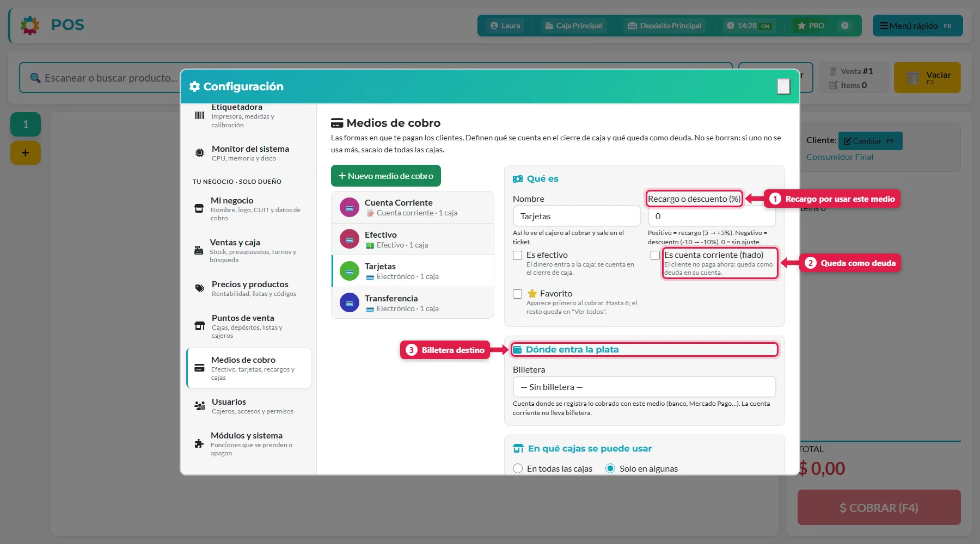This screenshot has height=544, width=980.
Task: Check the Es cuenta corriente (fiado) checkbox
Action: pos(655,255)
